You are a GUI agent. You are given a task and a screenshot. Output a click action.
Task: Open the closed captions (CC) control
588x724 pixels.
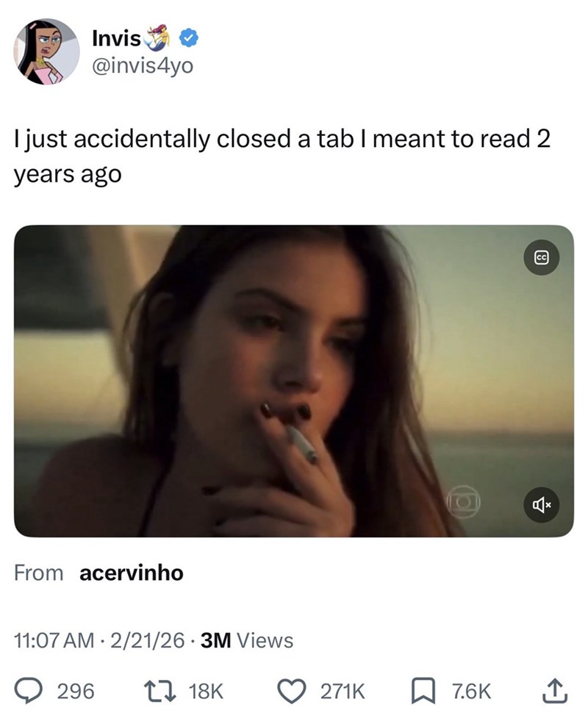pyautogui.click(x=542, y=257)
